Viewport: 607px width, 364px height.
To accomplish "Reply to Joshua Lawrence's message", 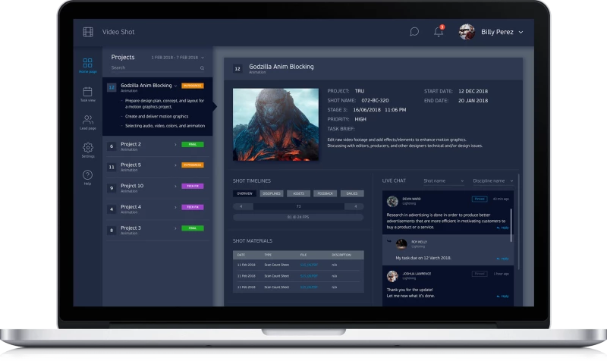I will pyautogui.click(x=503, y=297).
